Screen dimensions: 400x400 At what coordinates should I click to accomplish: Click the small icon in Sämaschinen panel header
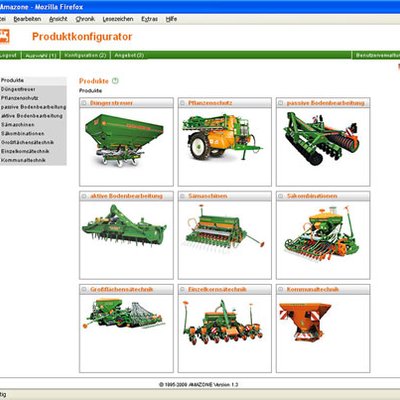pos(182,196)
